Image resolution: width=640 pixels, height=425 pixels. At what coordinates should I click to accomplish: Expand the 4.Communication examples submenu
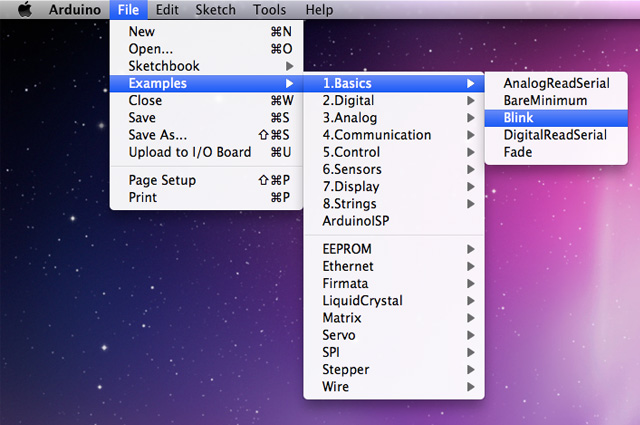tap(376, 135)
